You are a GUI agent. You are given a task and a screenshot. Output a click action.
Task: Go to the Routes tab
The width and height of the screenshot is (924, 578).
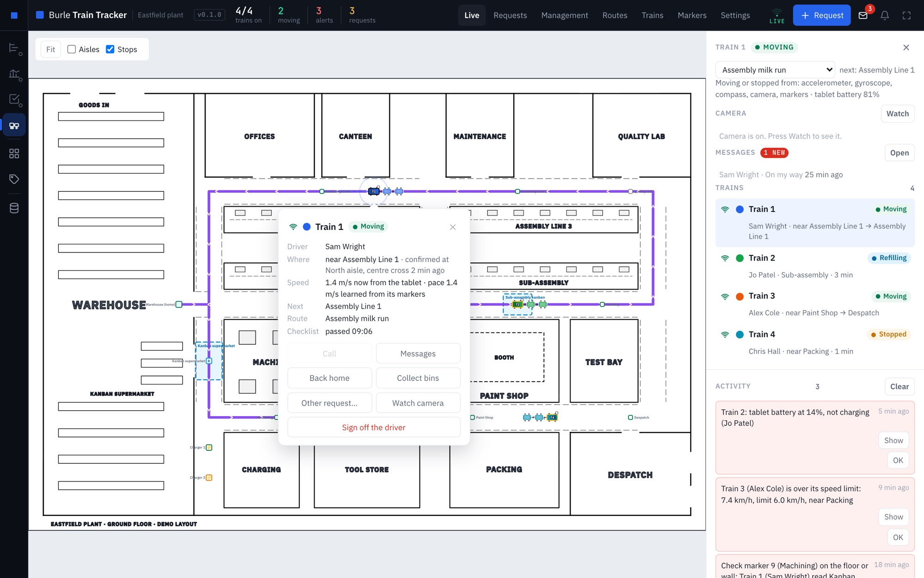coord(614,15)
